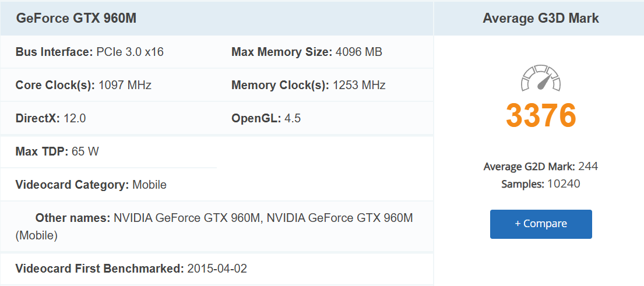This screenshot has width=644, height=286.
Task: Click the Average G2D Mark 244 line
Action: [540, 167]
